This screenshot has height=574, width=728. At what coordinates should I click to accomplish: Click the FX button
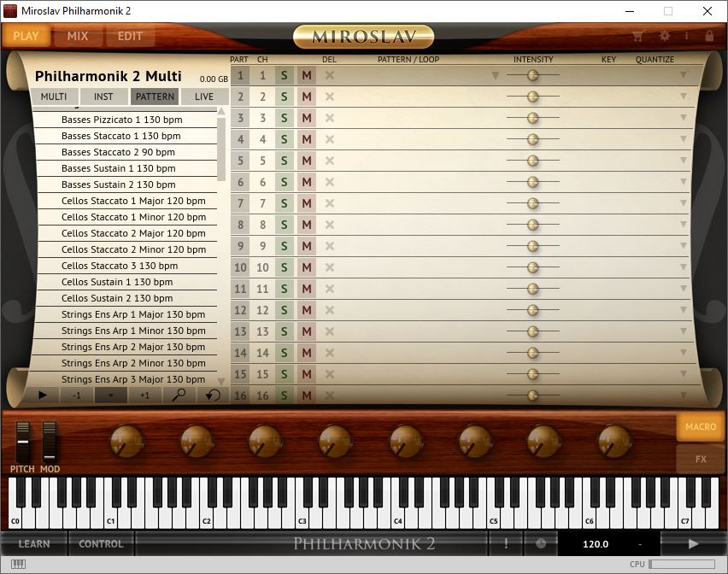[701, 459]
